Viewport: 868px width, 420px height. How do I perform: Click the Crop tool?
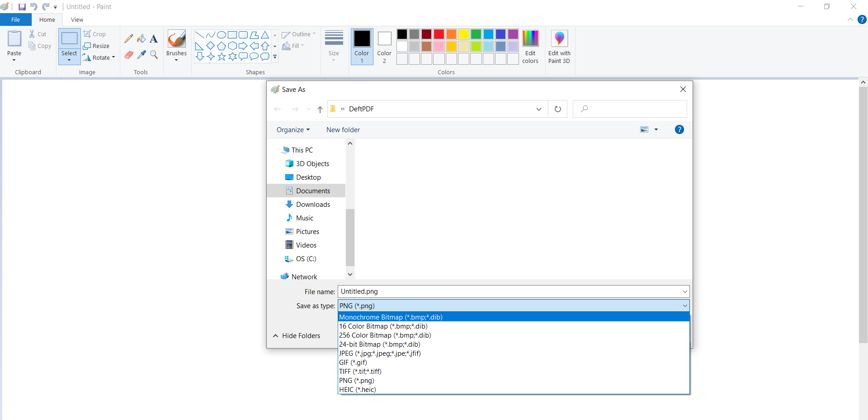94,34
